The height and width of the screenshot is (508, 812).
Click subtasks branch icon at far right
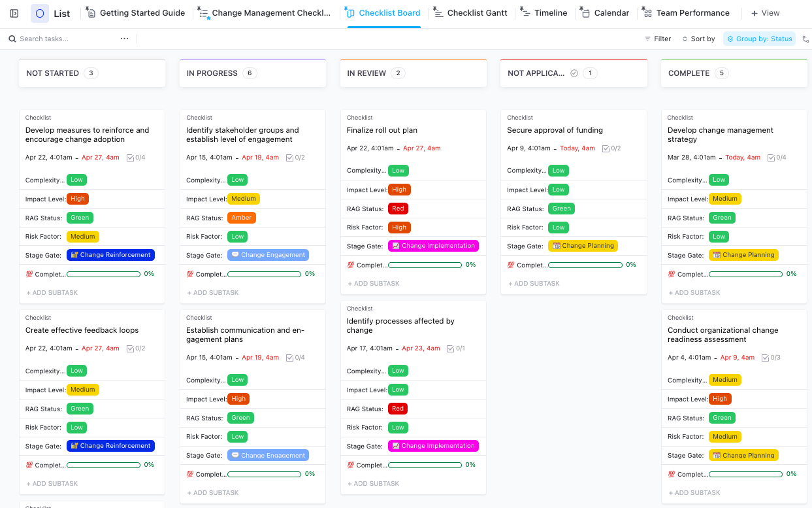pos(805,39)
